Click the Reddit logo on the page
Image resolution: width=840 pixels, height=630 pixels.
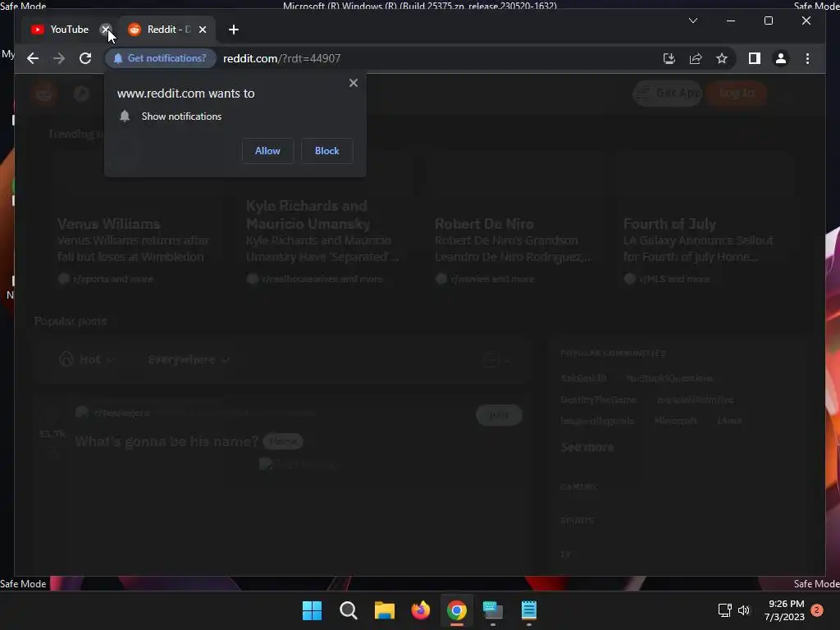[x=44, y=94]
